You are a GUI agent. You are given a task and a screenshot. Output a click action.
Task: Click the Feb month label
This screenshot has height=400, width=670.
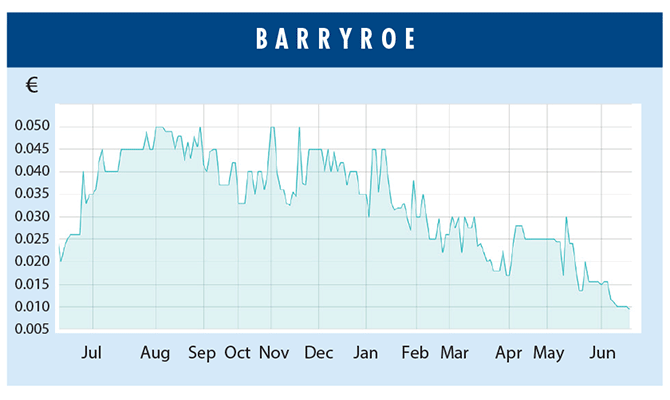pos(415,353)
